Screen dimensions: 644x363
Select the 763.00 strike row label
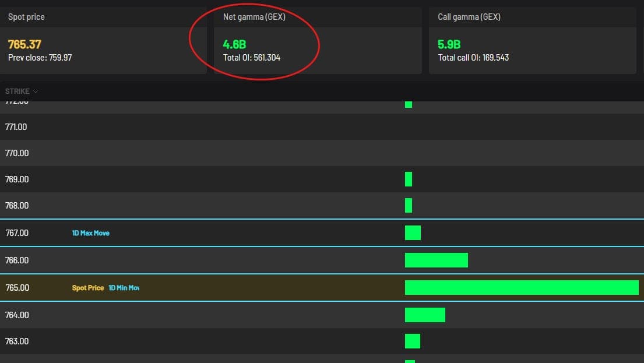click(x=17, y=341)
